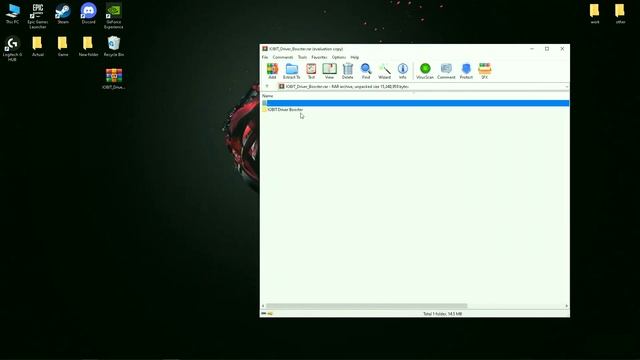Start VirusScan on the archive
The height and width of the screenshot is (360, 640).
(425, 71)
